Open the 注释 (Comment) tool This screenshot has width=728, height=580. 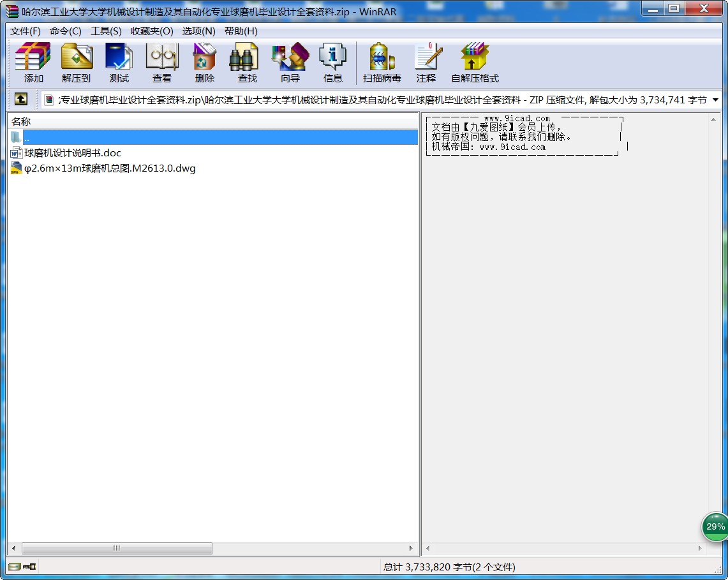(426, 63)
